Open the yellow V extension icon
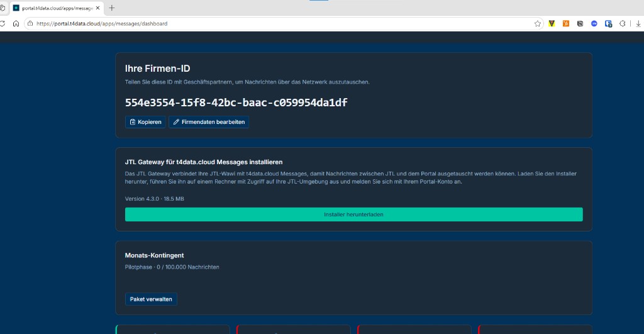Screen dimensions: 644x334 (552, 24)
